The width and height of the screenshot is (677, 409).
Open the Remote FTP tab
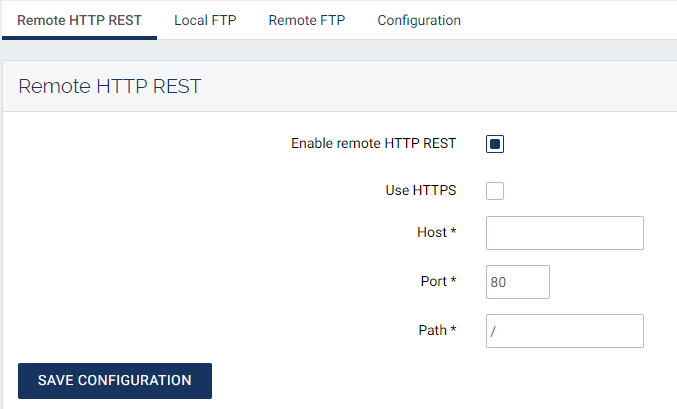pos(306,20)
